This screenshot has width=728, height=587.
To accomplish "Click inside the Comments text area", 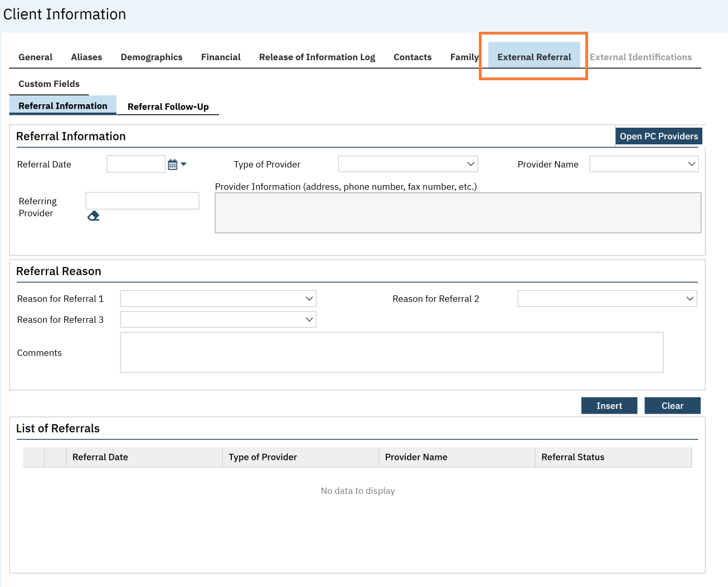I will (391, 352).
